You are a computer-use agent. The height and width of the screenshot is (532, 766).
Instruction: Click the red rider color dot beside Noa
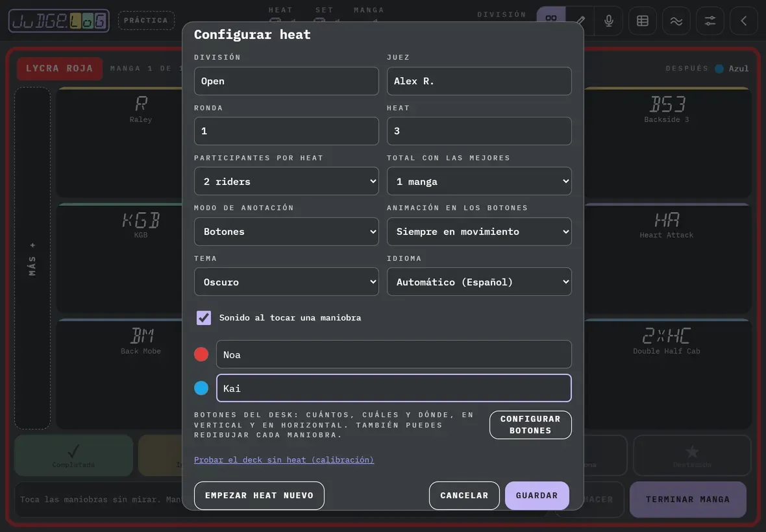click(201, 354)
